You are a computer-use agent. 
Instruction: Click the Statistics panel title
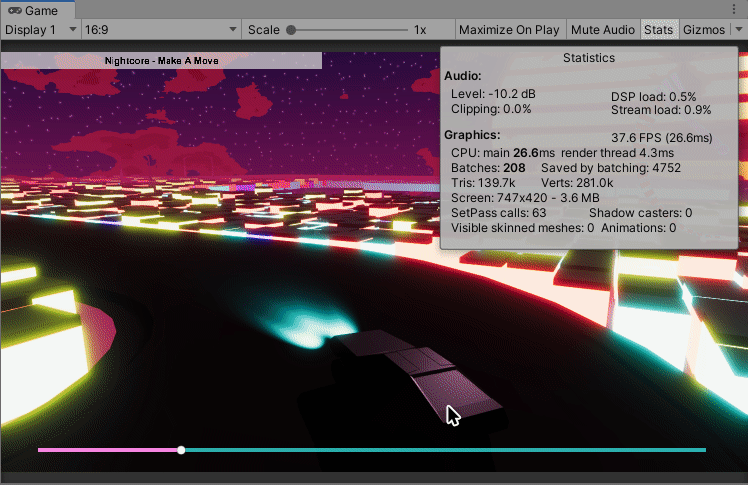point(589,58)
